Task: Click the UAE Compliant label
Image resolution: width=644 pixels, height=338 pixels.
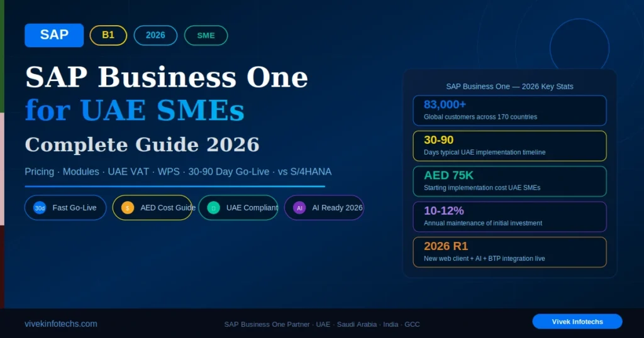Action: (252, 208)
